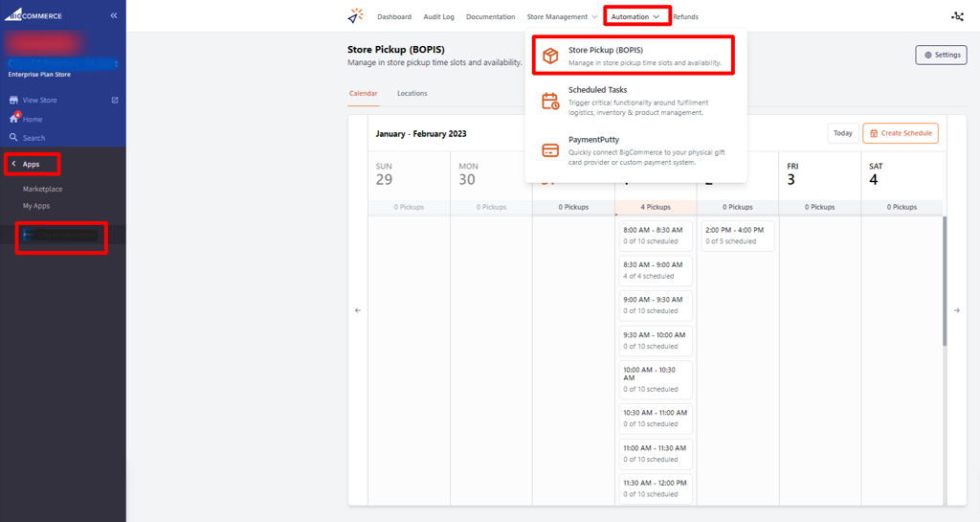Screen dimensions: 980x522
Task: Toggle the Automation dropdown menu
Action: (635, 17)
